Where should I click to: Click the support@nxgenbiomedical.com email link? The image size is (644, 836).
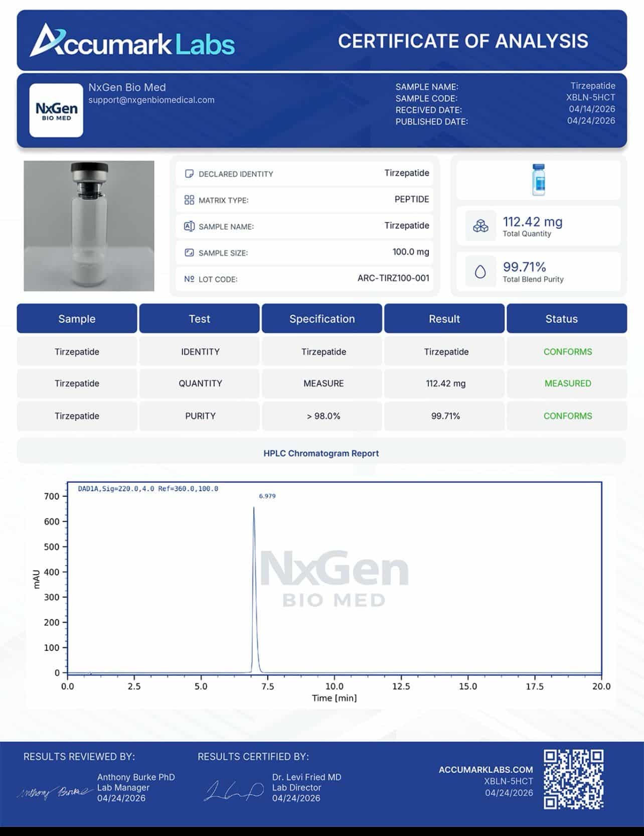(x=151, y=100)
